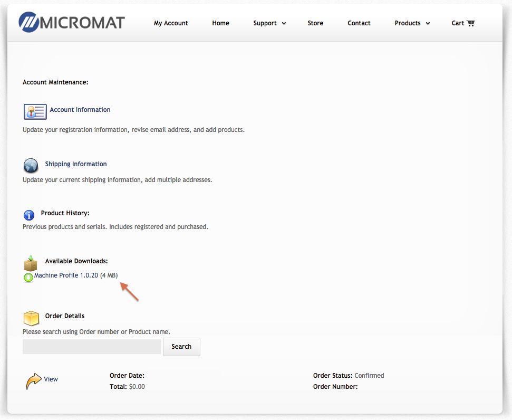Focus the order search input field
512x420 pixels.
(x=91, y=347)
